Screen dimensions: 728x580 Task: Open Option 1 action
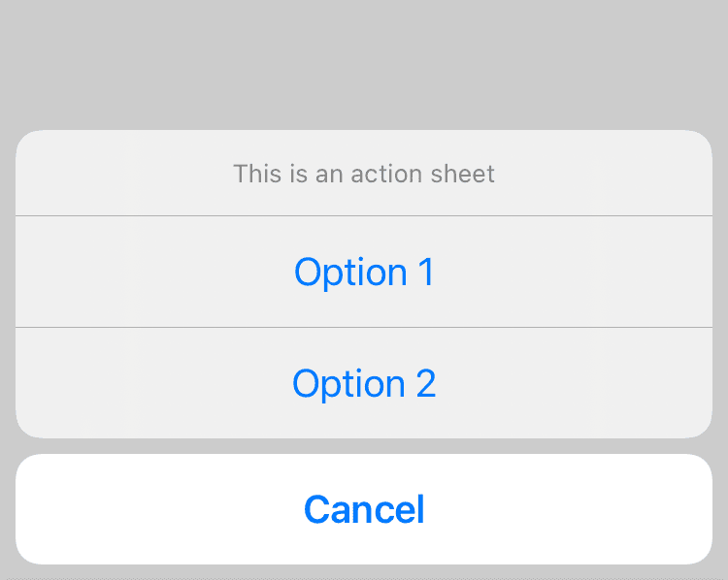click(x=364, y=272)
